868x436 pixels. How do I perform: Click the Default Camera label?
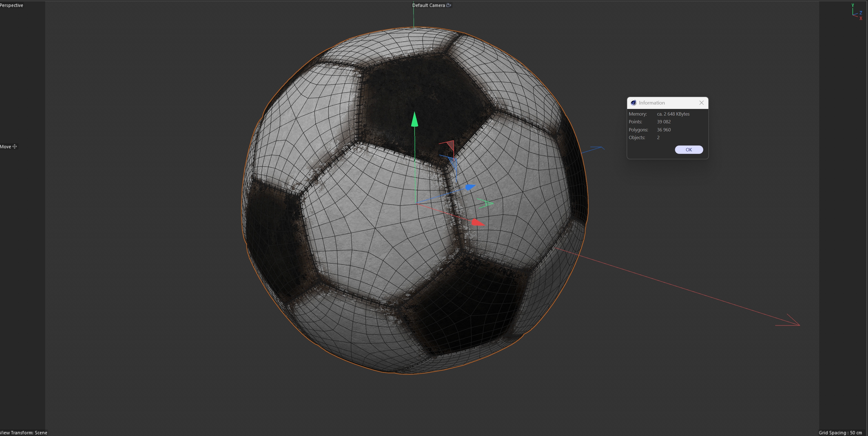(x=428, y=5)
